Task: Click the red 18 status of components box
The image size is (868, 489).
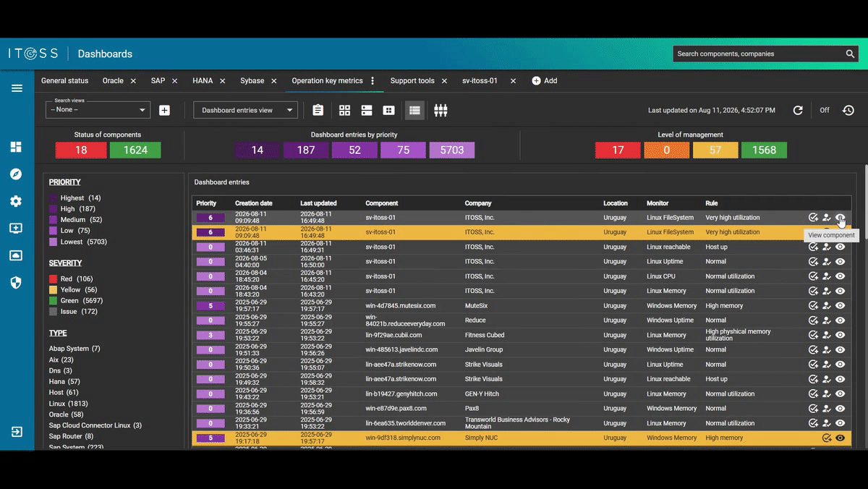Action: click(x=81, y=150)
